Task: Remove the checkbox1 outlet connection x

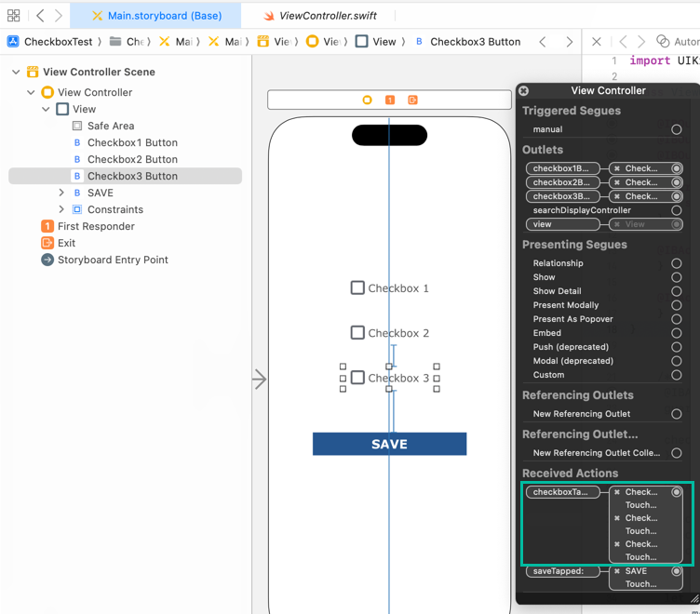Action: pyautogui.click(x=617, y=168)
